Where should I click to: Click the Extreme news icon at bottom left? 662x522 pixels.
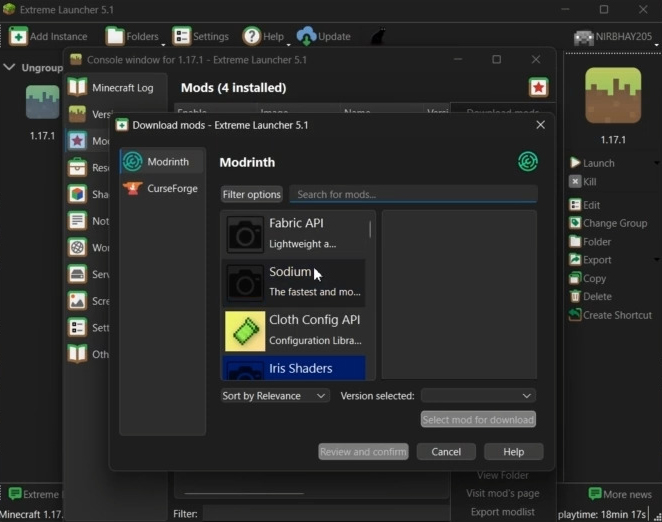click(15, 494)
